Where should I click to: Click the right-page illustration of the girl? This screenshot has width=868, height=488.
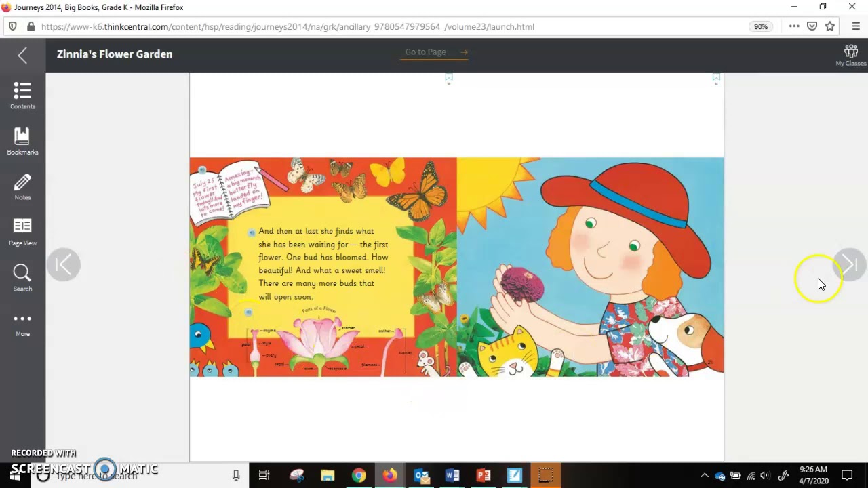[x=590, y=267]
